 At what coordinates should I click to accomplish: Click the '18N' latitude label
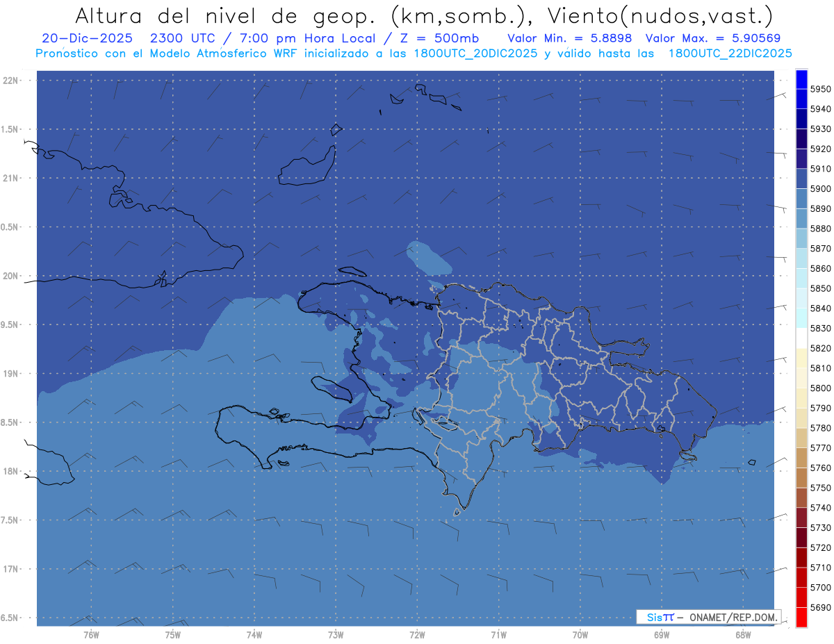pyautogui.click(x=11, y=471)
